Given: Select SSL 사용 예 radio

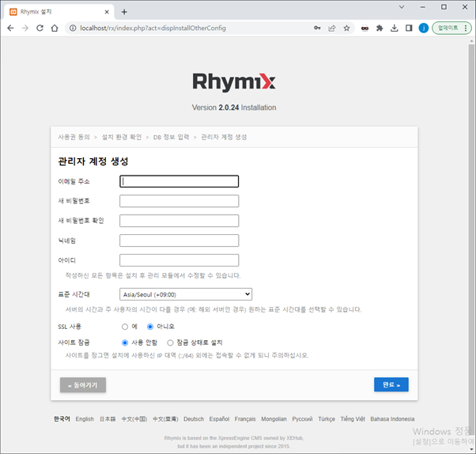Looking at the screenshot, I should pos(125,327).
